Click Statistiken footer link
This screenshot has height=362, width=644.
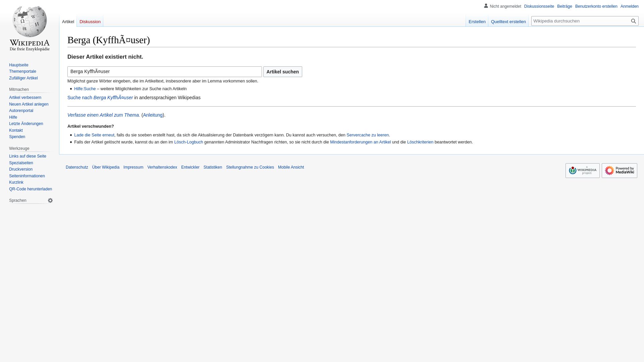point(213,167)
